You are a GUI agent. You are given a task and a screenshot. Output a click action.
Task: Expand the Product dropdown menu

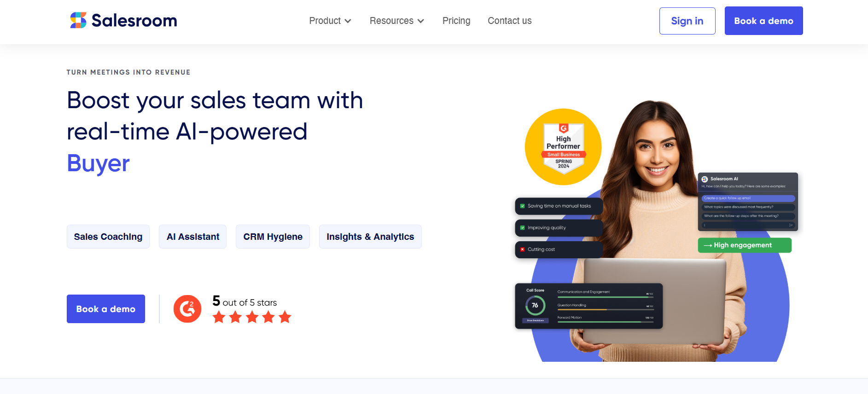tap(330, 21)
